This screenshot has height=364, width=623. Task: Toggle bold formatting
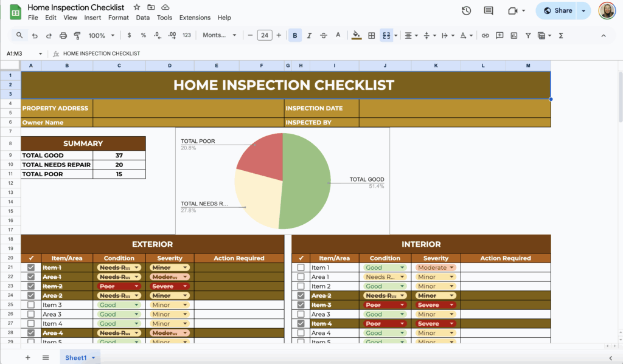294,35
